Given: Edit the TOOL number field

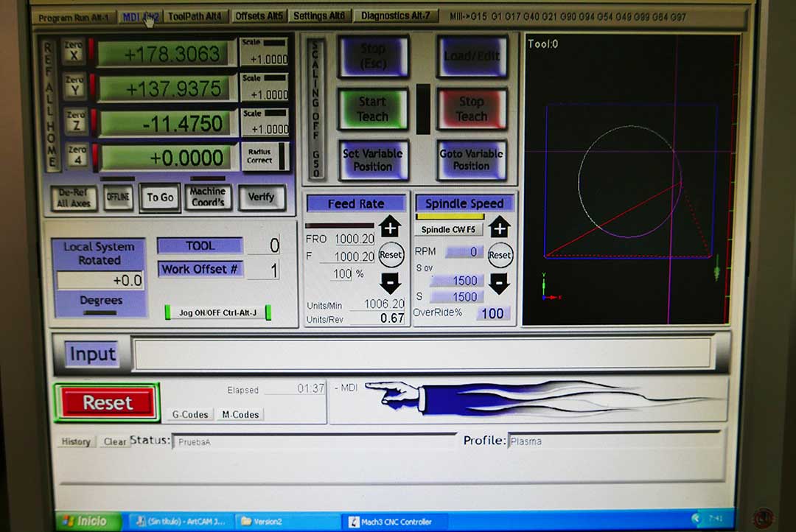Looking at the screenshot, I should pos(263,245).
